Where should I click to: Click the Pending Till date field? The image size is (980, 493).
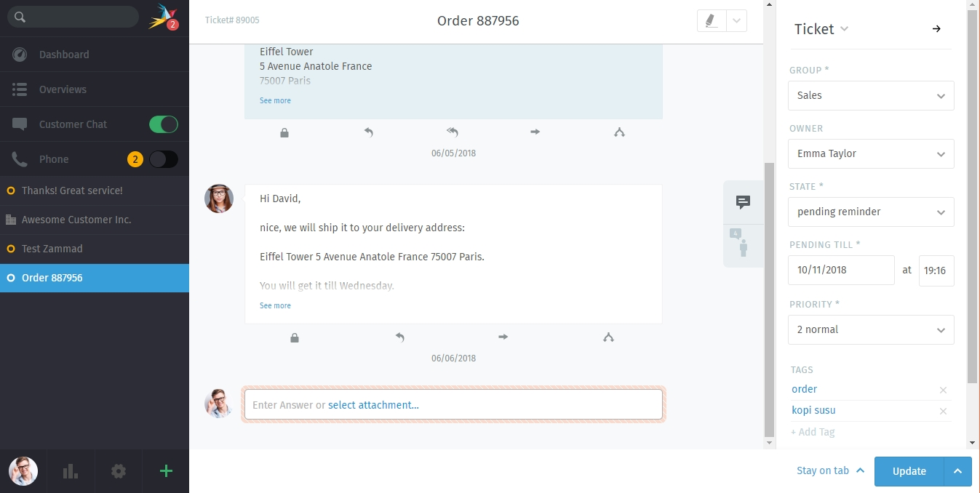click(x=841, y=270)
